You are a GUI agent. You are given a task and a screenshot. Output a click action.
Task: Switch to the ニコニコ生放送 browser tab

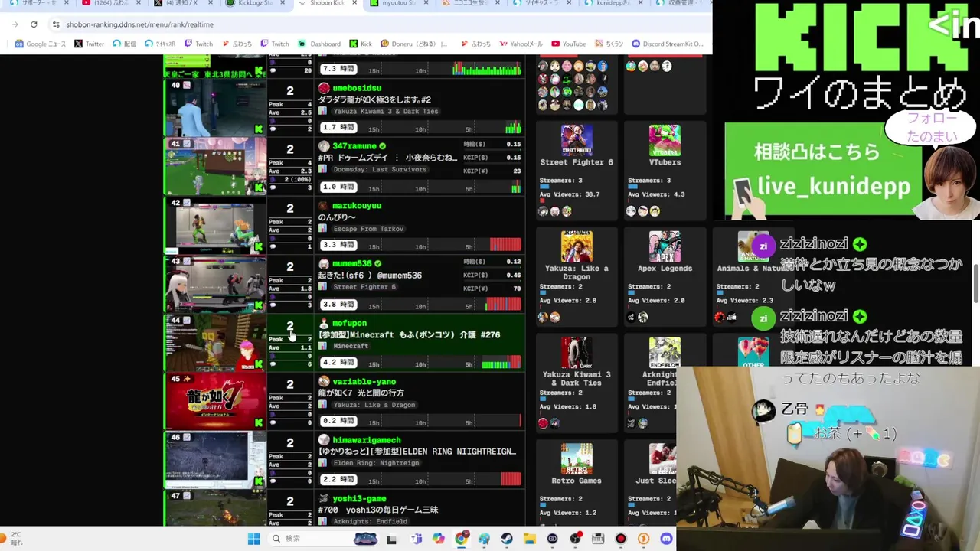pos(471,4)
